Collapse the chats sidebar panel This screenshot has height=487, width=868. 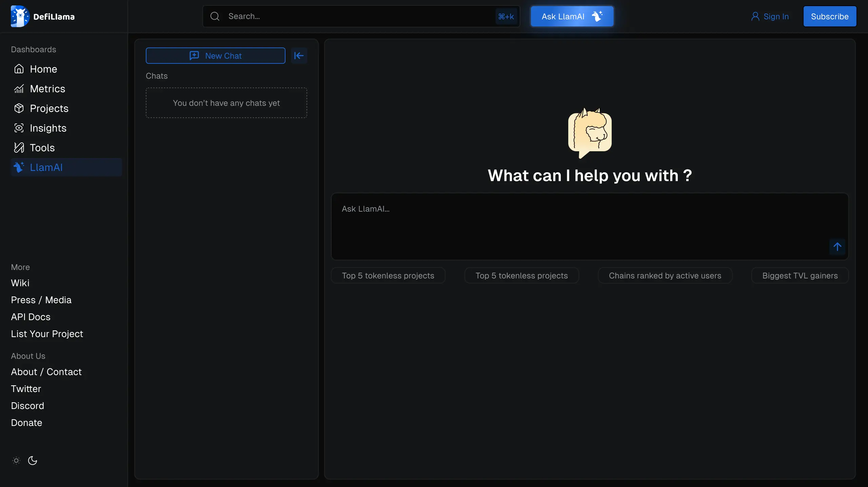(299, 56)
